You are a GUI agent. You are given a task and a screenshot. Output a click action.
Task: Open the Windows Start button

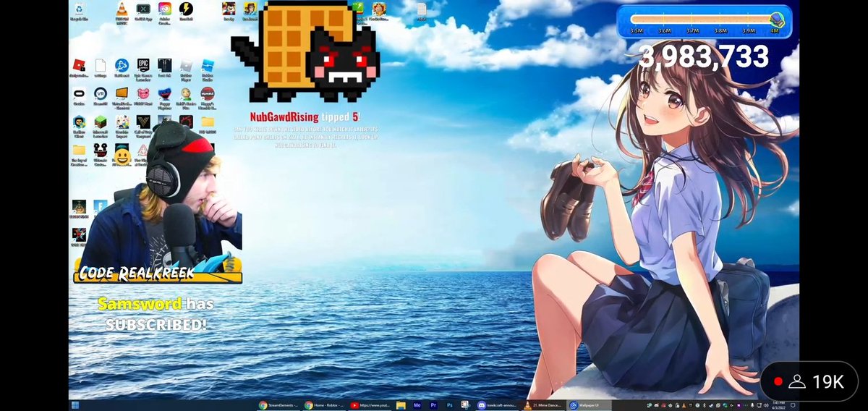click(x=75, y=404)
